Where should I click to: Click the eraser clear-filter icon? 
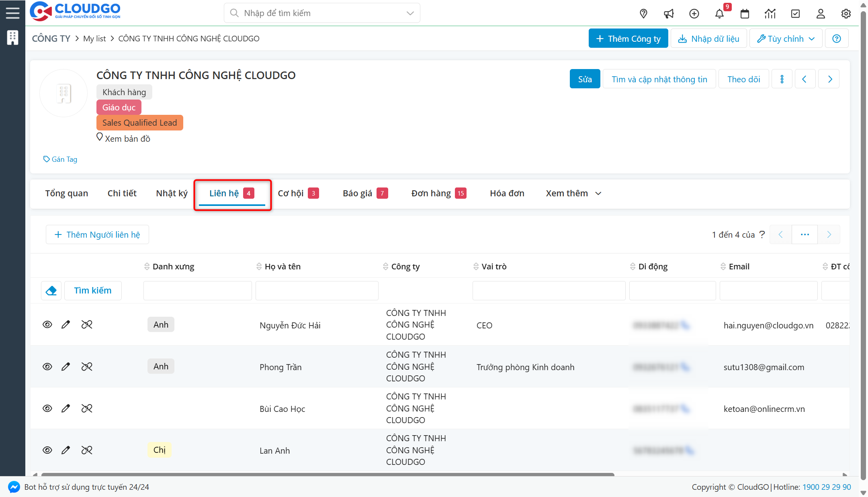51,291
